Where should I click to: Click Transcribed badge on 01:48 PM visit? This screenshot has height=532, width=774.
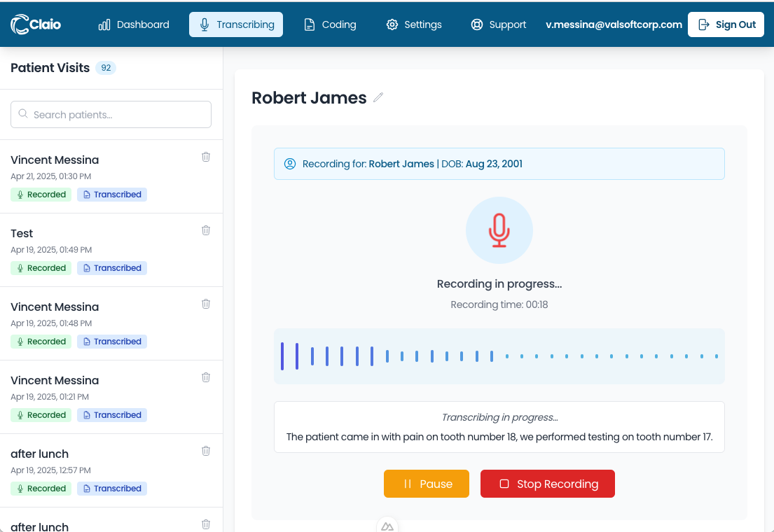pos(112,342)
